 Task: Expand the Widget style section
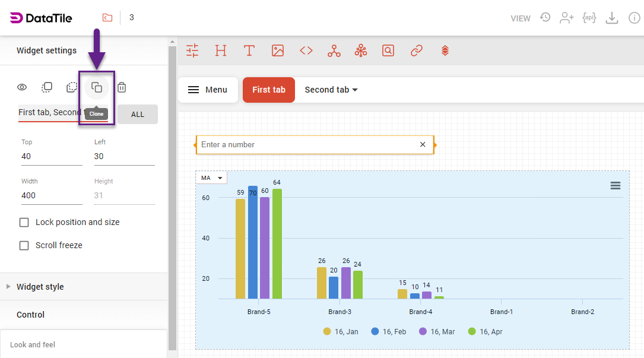(40, 287)
